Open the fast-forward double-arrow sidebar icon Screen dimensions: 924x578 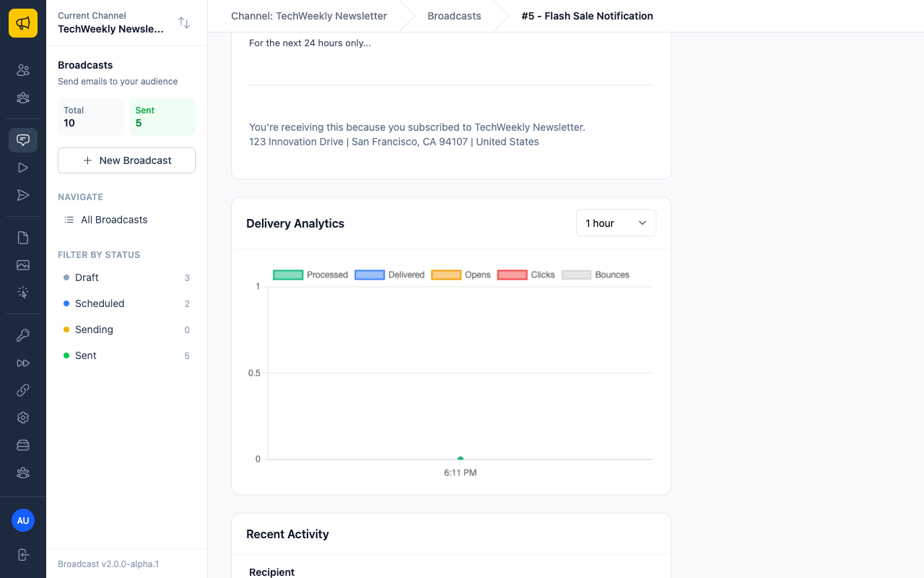coord(23,363)
